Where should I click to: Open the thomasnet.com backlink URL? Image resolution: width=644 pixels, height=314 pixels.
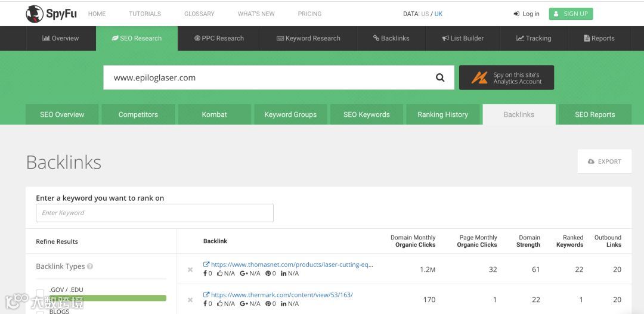pos(292,265)
